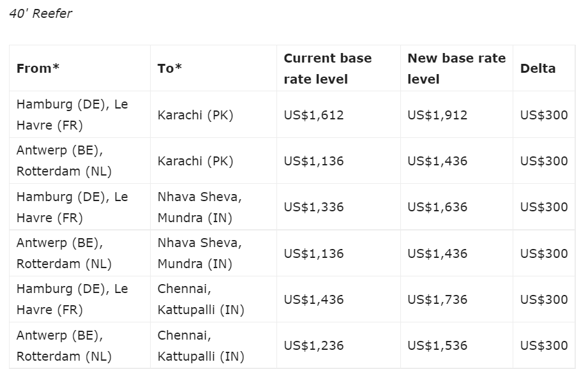The height and width of the screenshot is (369, 588).
Task: Select the "From*" column header
Action: click(38, 68)
